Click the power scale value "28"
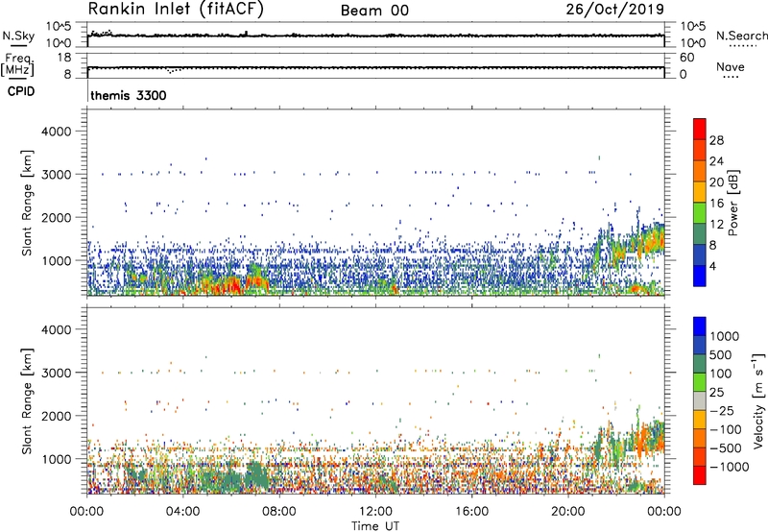 pos(716,140)
